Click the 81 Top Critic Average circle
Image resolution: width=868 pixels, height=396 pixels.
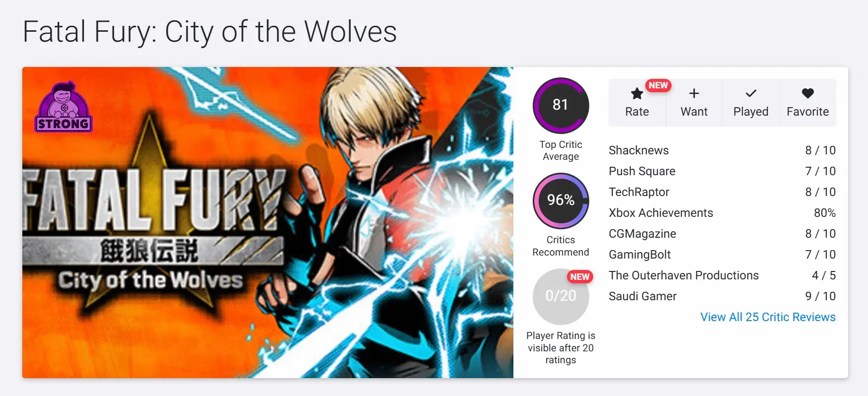pos(560,105)
